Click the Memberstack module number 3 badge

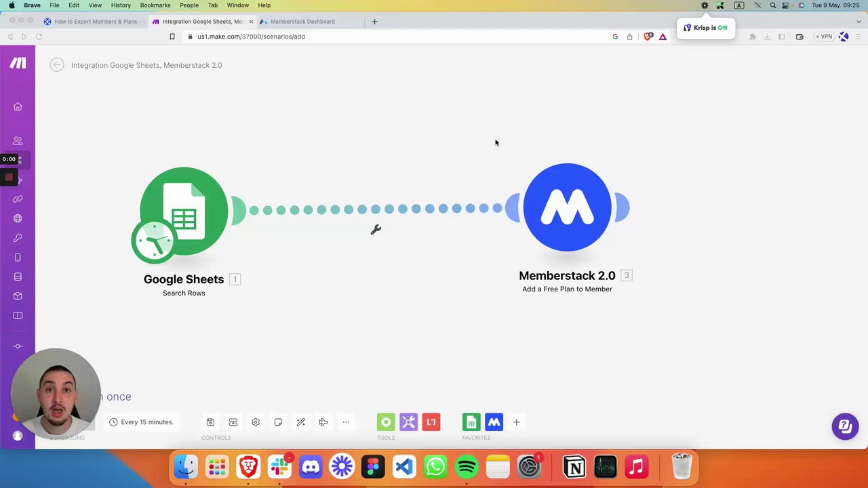[627, 275]
